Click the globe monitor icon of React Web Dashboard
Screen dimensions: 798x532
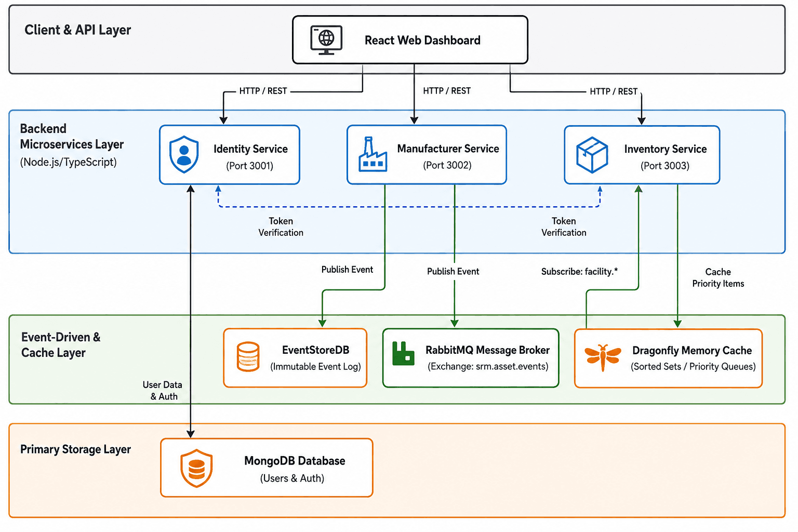tap(326, 40)
